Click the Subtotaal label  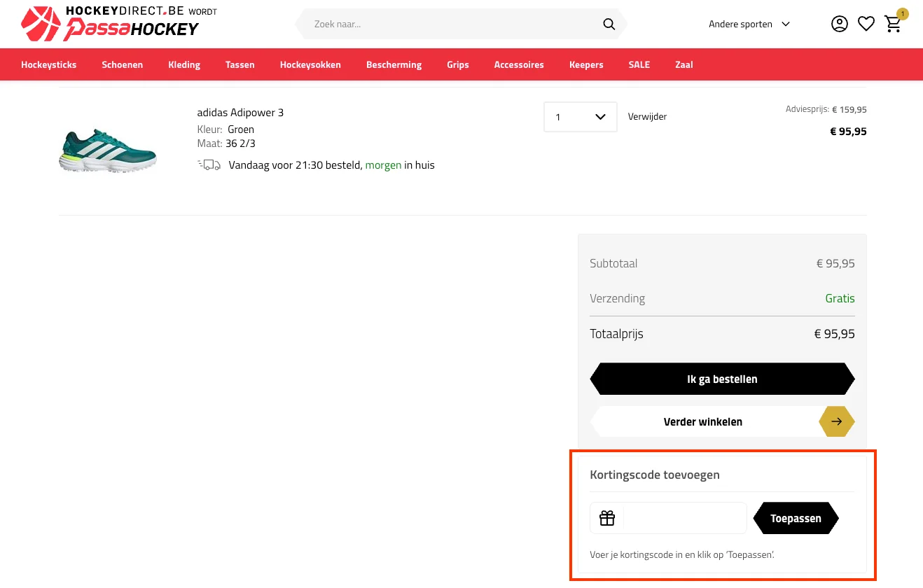click(613, 263)
